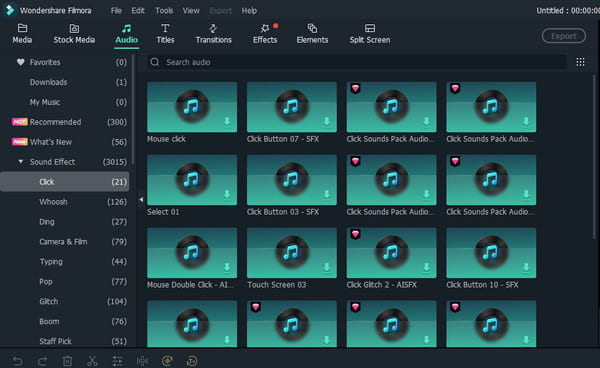
Task: Select Mouse Double Click audio thumbnail
Action: 192,253
